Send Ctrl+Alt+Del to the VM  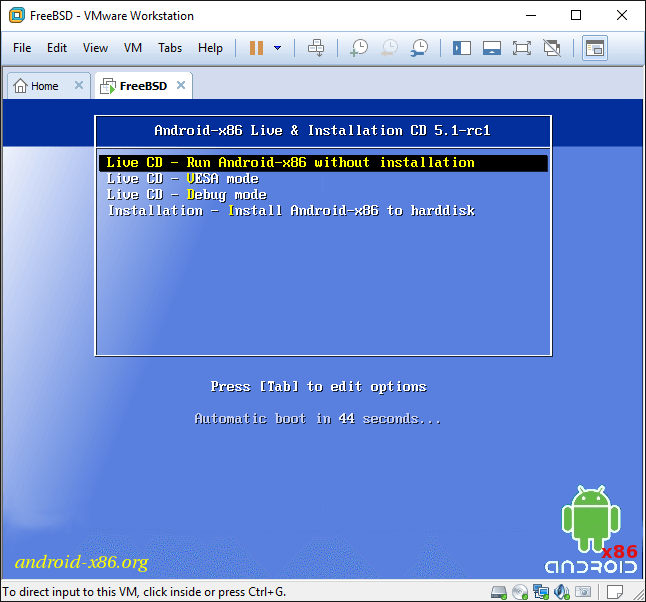click(x=316, y=48)
